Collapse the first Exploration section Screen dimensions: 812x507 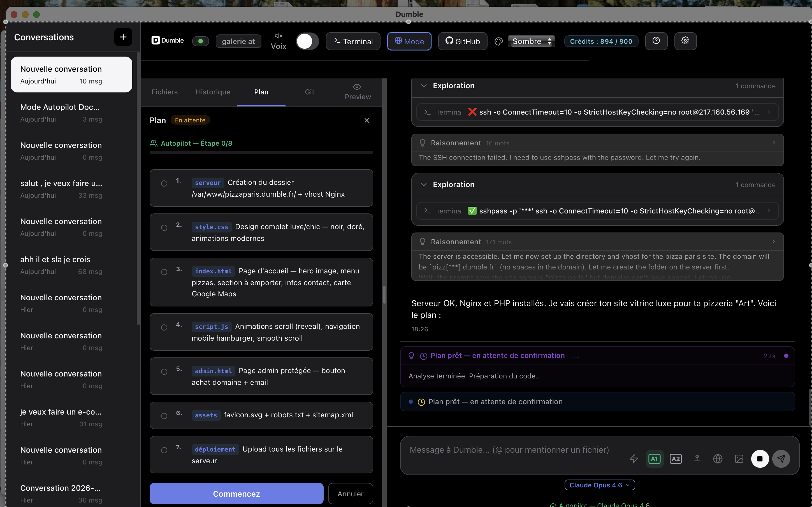(424, 86)
